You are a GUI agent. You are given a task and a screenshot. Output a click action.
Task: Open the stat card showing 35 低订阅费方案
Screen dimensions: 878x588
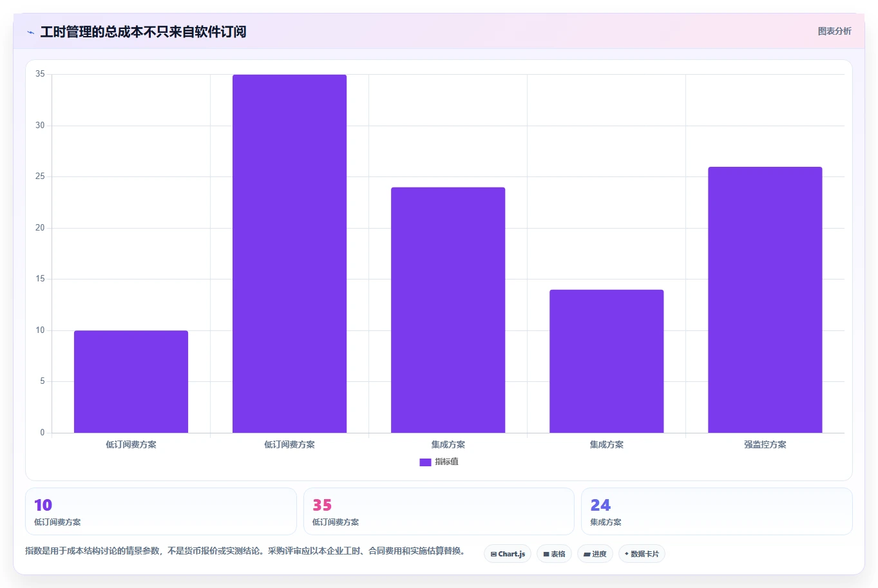pos(439,511)
